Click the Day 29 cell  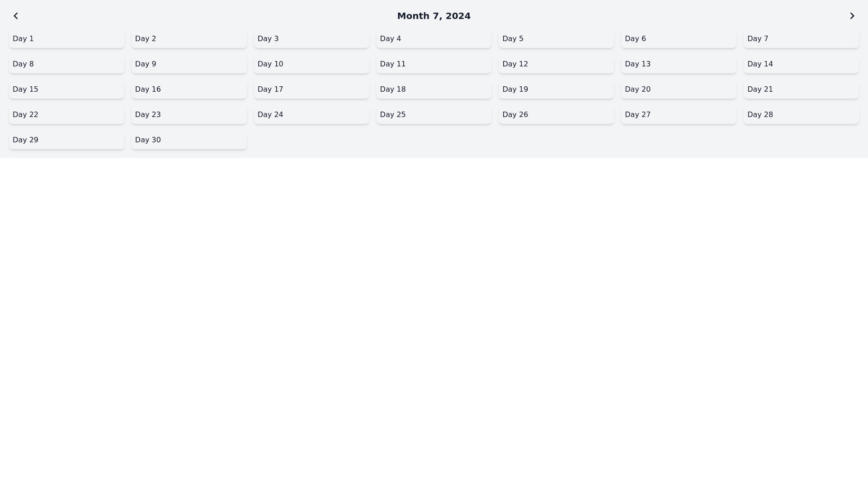(66, 140)
